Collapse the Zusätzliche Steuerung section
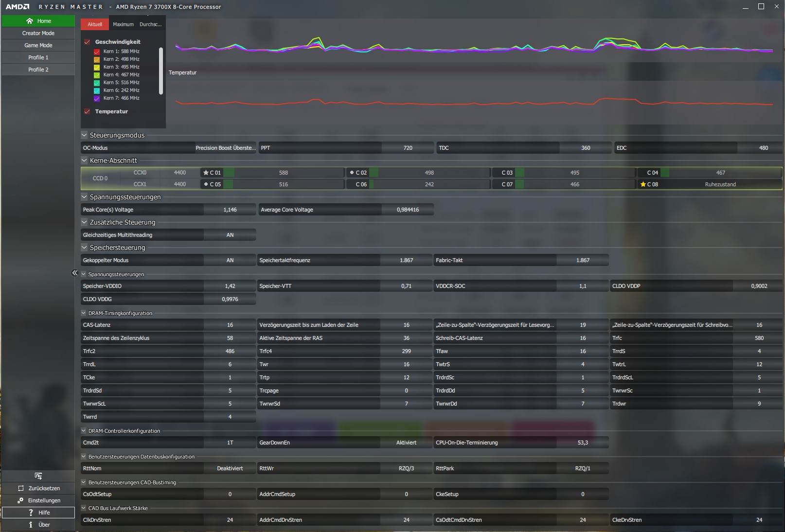 pos(84,222)
